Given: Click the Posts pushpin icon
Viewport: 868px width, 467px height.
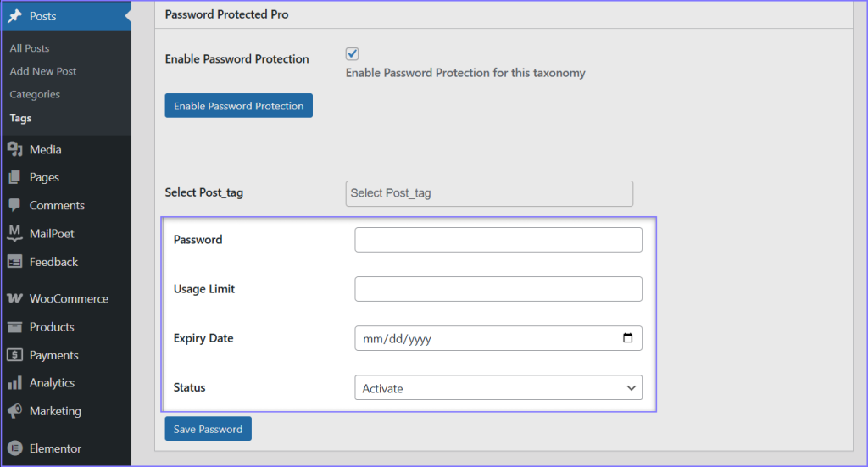Looking at the screenshot, I should pos(14,16).
